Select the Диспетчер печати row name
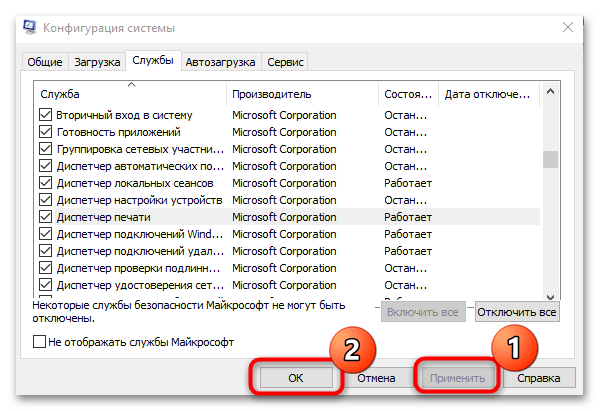 104,217
